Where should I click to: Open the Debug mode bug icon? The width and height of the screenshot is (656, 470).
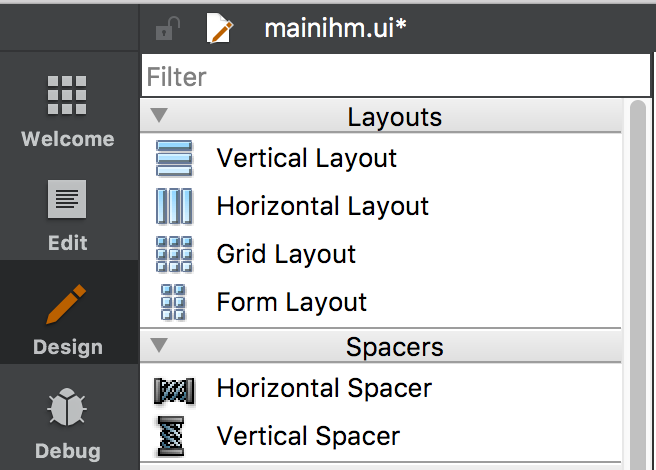[67, 407]
